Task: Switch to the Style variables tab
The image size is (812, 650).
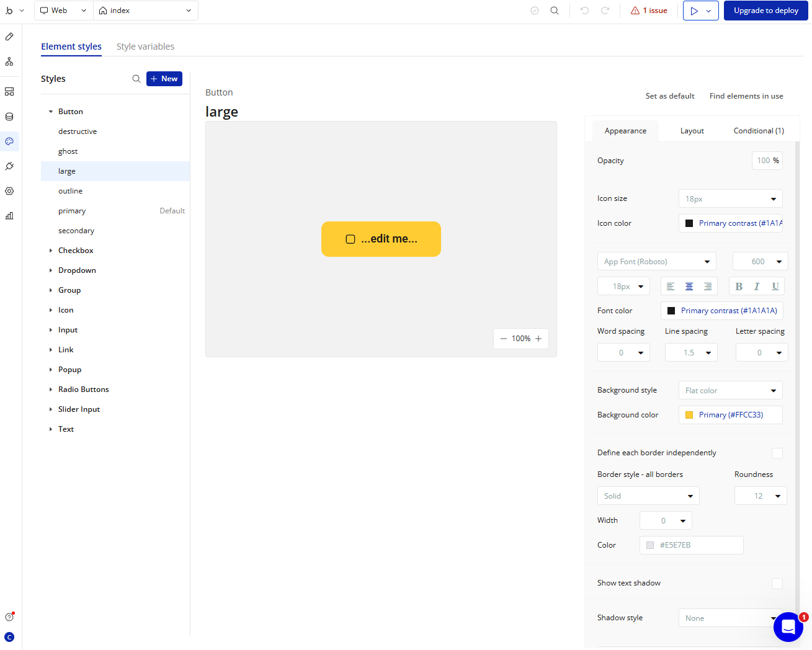Action: (145, 46)
